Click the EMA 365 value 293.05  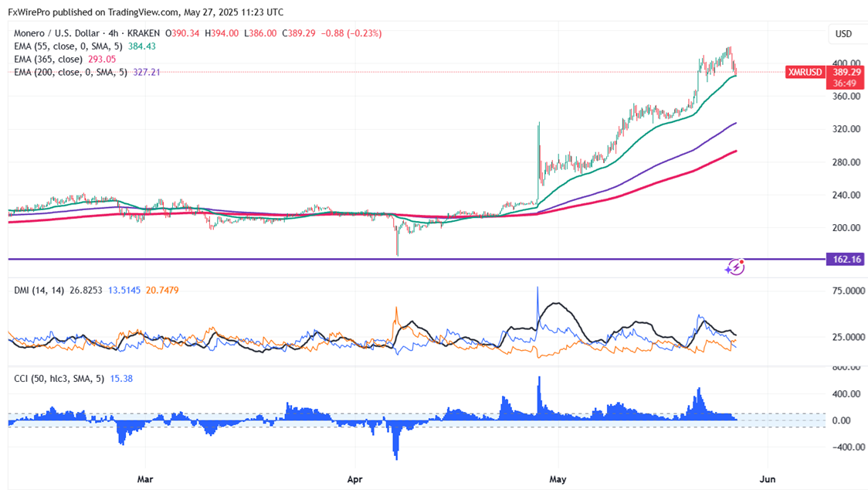[102, 60]
